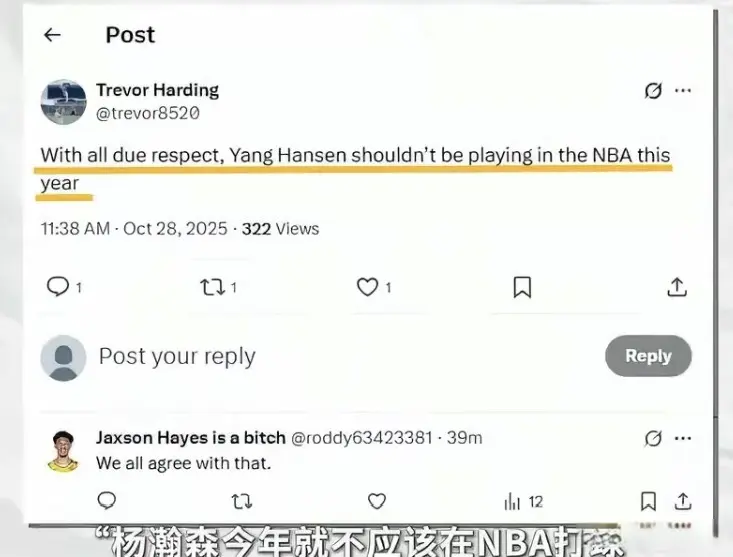
Task: Open Grok icon on Trevor Harding's post
Action: click(x=653, y=90)
